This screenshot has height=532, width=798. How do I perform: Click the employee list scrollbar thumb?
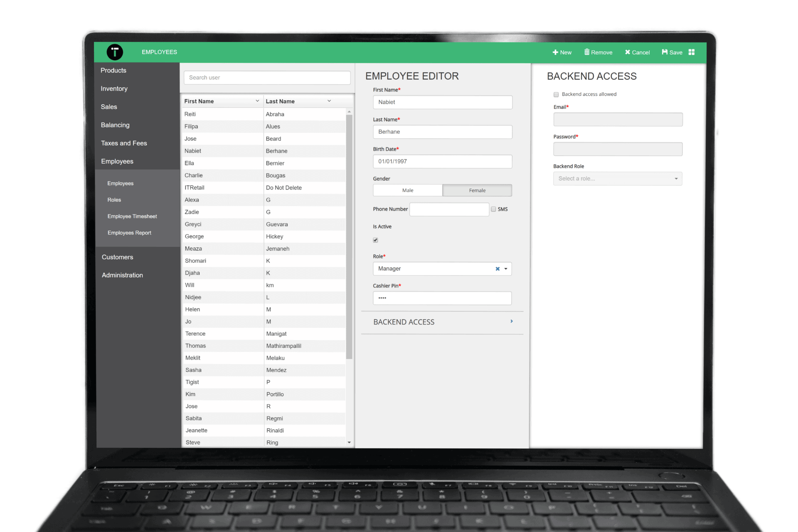coord(349,237)
